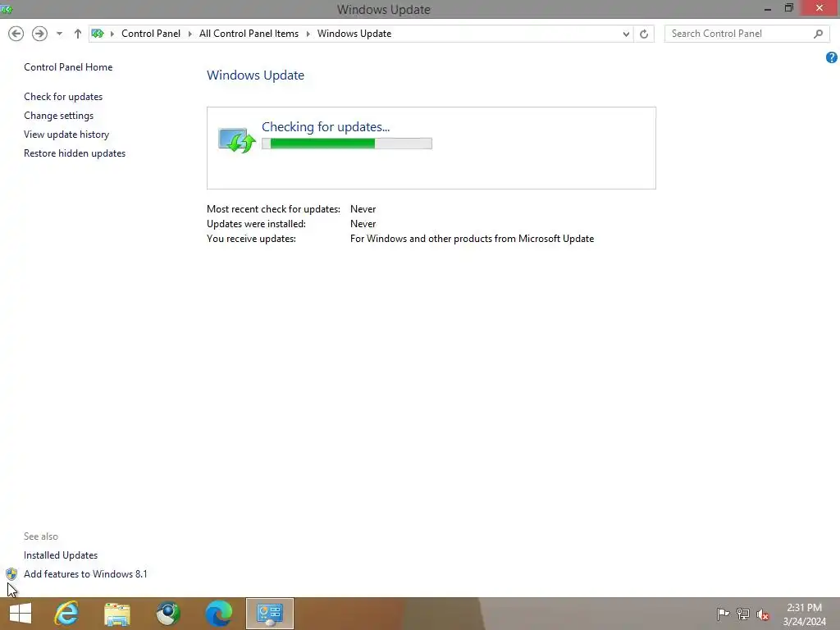Click the 'You receive updates' label
The height and width of the screenshot is (630, 840).
(251, 239)
